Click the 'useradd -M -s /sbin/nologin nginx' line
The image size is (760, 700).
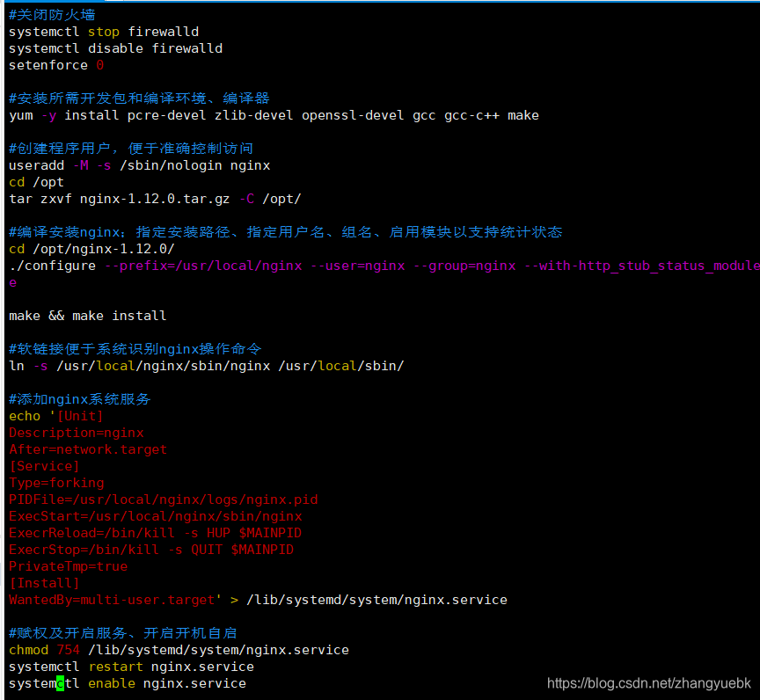pos(140,165)
